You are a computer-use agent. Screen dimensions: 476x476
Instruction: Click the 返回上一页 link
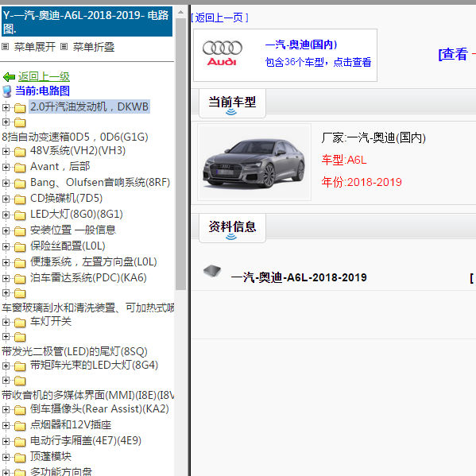coord(220,17)
